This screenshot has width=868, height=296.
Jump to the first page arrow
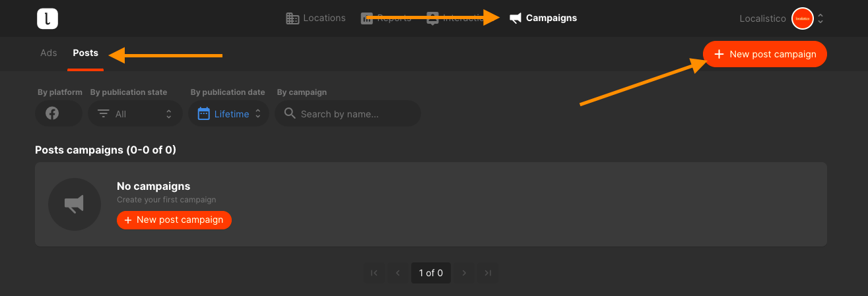tap(374, 272)
